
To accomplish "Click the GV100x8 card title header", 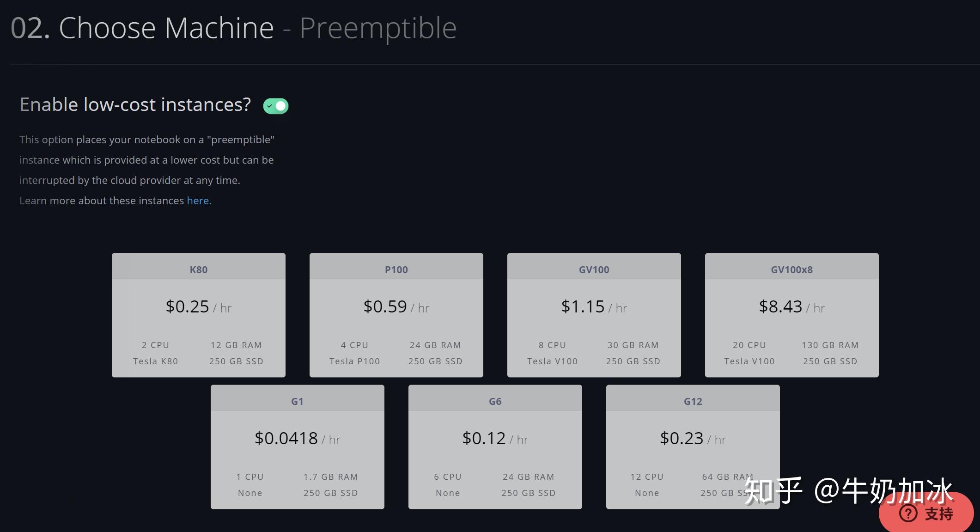I will click(792, 269).
